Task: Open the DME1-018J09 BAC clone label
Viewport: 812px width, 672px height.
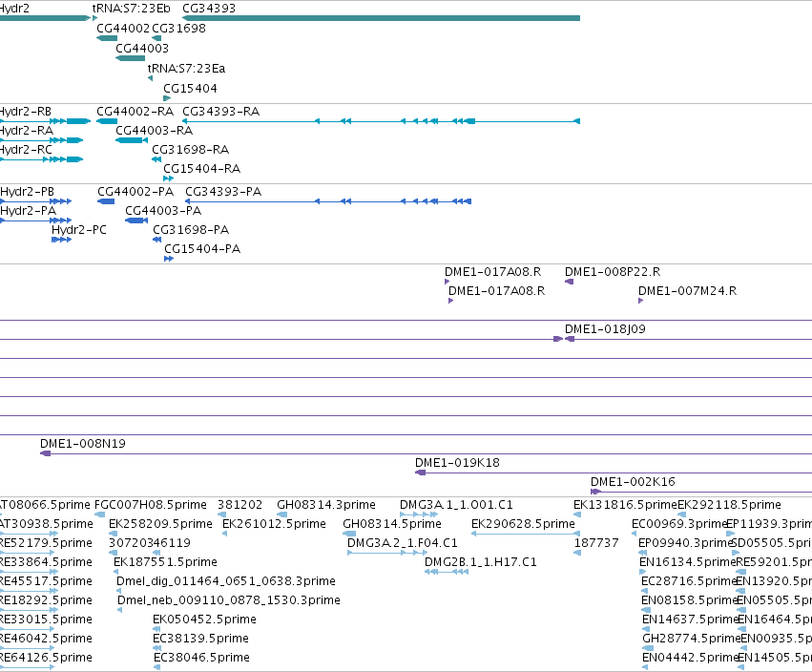Action: coord(605,329)
